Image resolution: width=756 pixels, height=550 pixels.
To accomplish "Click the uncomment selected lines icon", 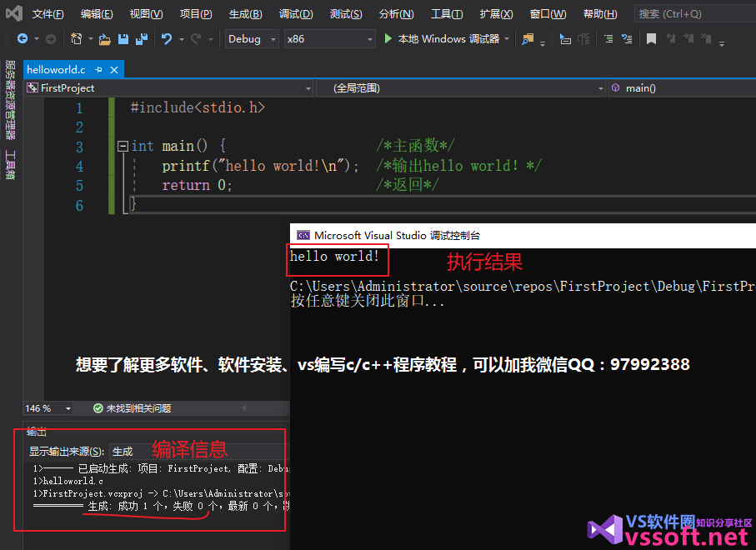I will 627,38.
